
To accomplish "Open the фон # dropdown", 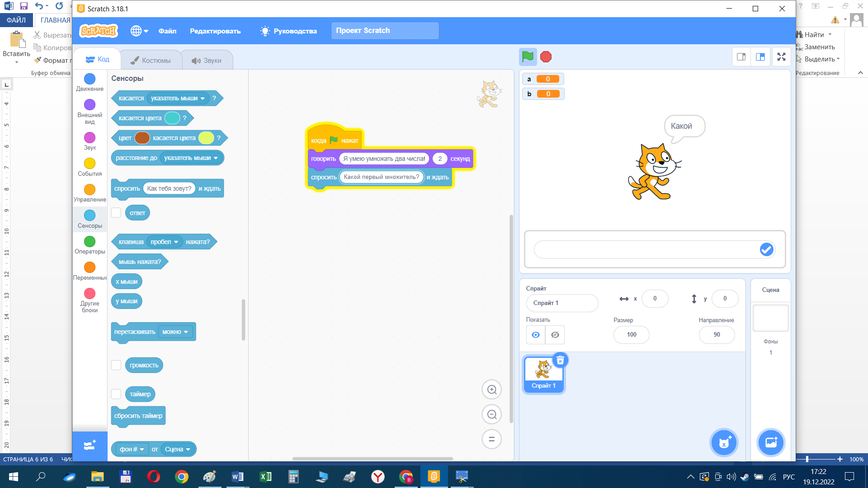I will tap(132, 449).
